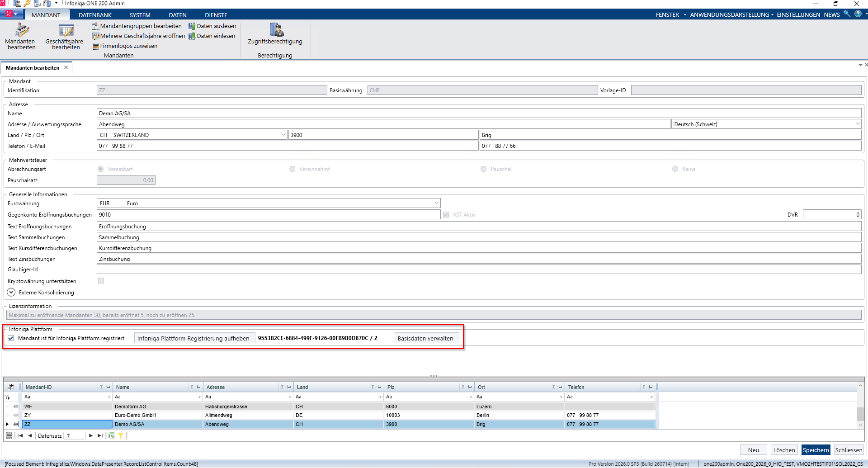Viewport: 868px width, 468px height.
Task: Click the SQL database quick access icon
Action: tap(37, 4)
